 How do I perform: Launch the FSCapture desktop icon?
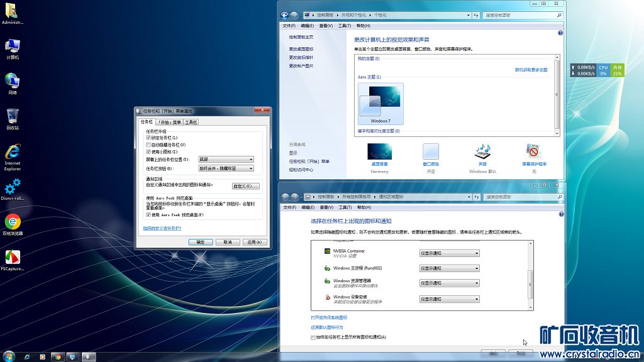[13, 257]
